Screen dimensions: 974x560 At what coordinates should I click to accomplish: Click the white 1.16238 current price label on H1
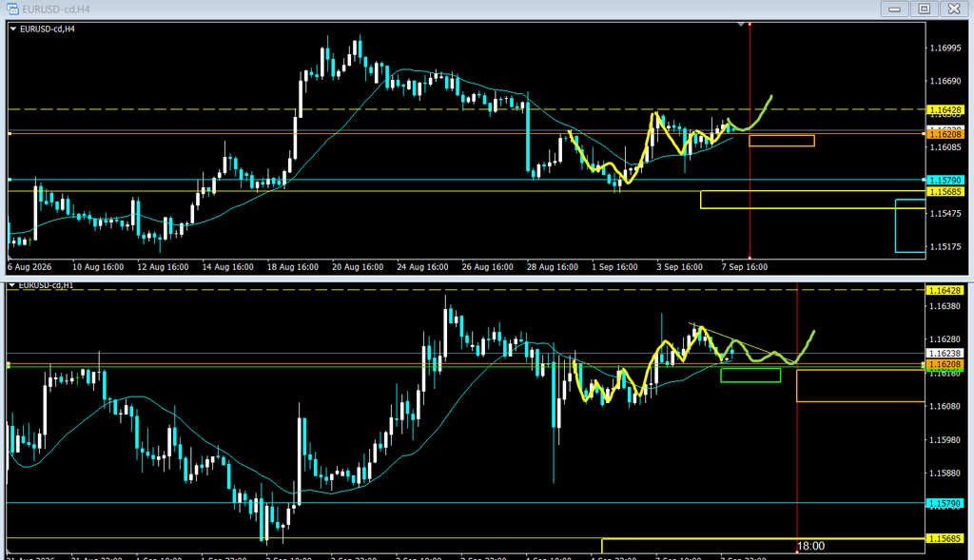(x=945, y=354)
